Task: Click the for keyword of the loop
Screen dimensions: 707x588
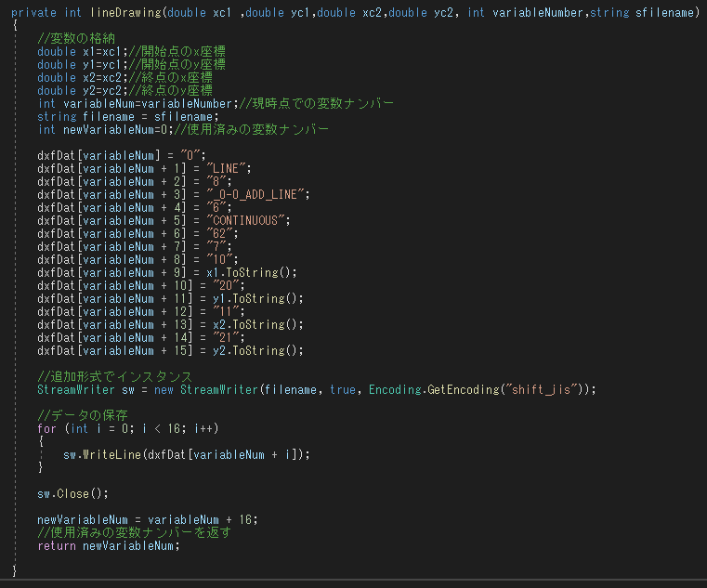Action: tap(46, 428)
